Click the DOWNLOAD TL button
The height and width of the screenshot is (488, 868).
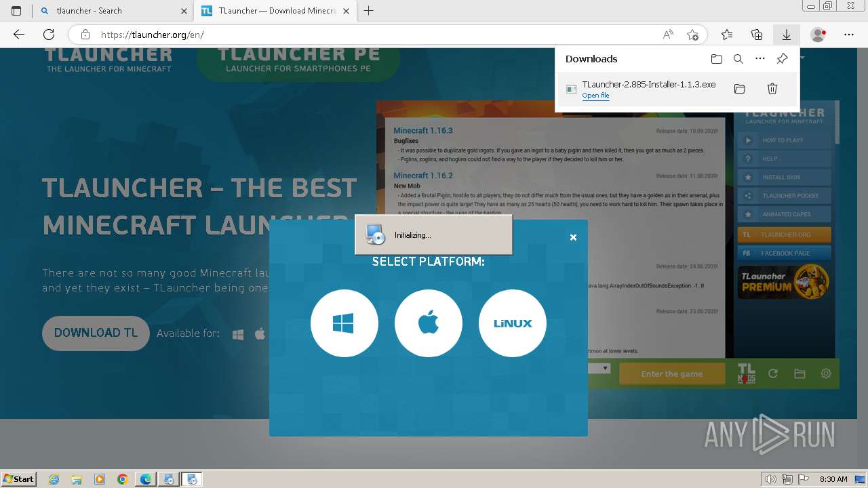tap(96, 333)
